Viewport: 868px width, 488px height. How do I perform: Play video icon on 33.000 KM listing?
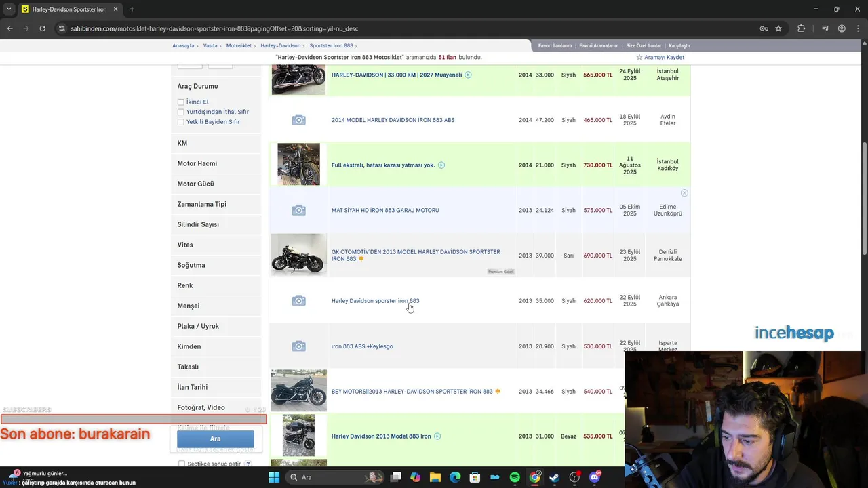click(x=468, y=75)
